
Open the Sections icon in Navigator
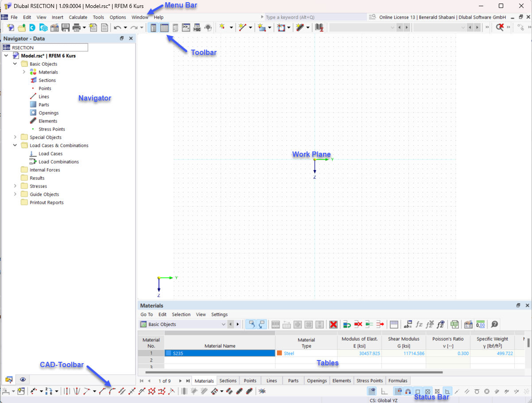pos(33,80)
